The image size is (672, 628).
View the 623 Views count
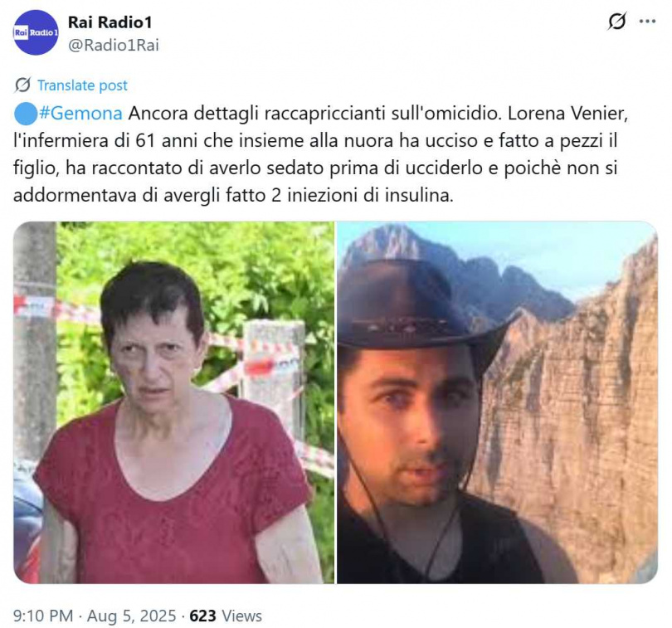coord(226,616)
